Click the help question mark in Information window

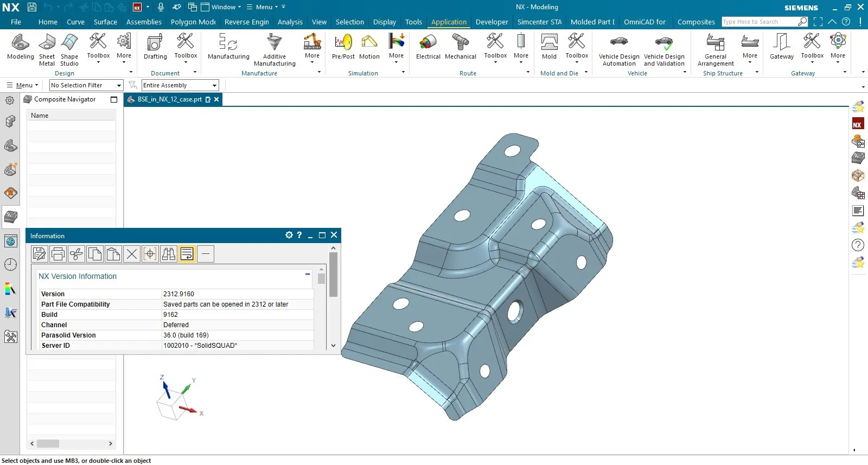click(299, 235)
